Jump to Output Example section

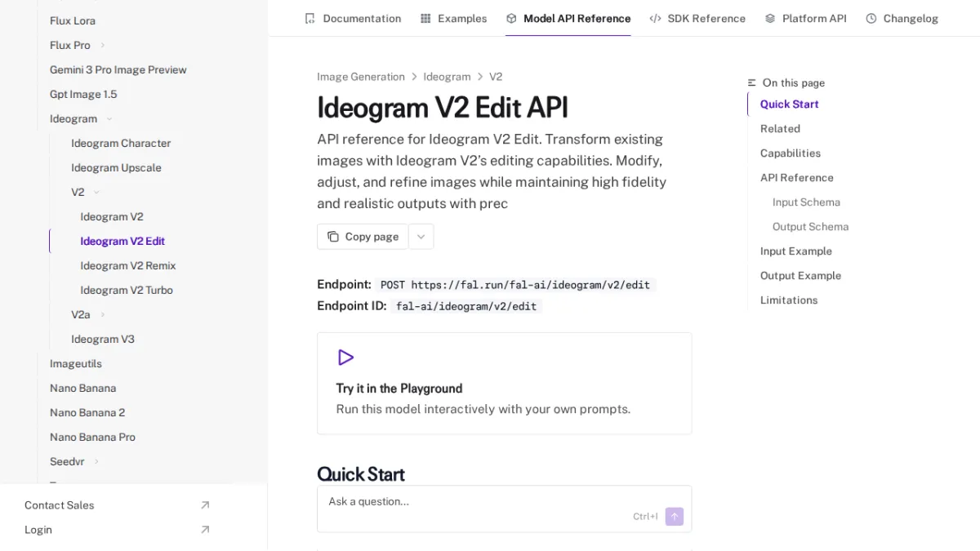coord(800,275)
